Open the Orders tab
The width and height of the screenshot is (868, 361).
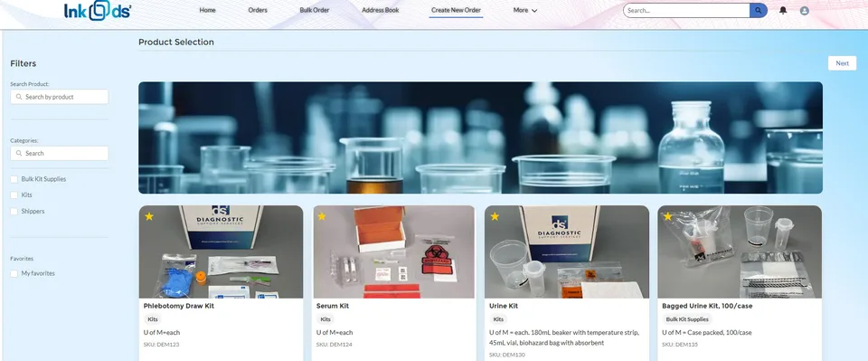click(258, 11)
